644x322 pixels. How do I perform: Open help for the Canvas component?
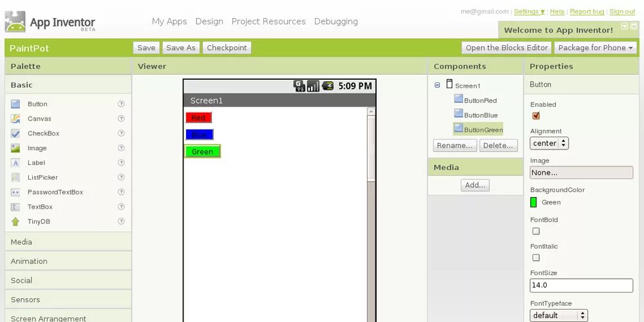(x=121, y=118)
